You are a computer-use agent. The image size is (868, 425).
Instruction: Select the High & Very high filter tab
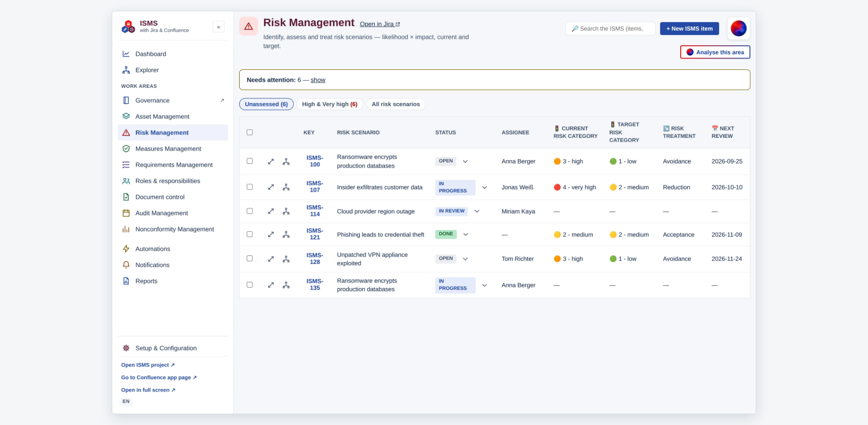tap(330, 104)
